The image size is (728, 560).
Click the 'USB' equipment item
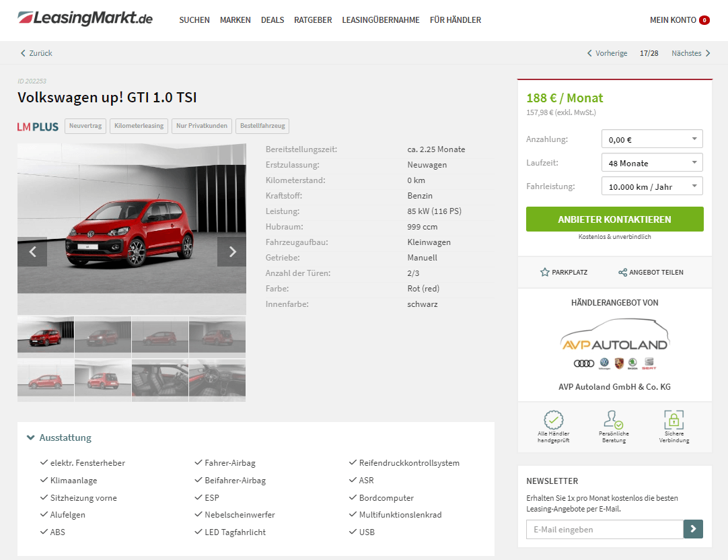pyautogui.click(x=367, y=532)
